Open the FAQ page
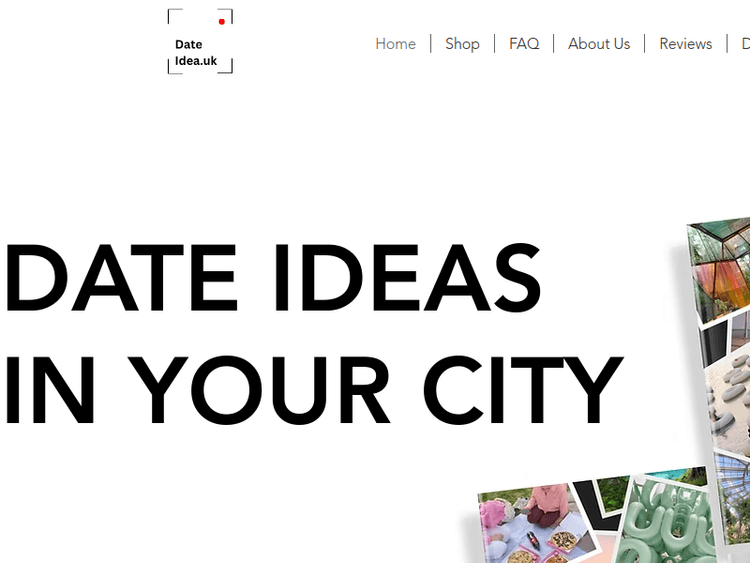750x563 pixels. (x=524, y=44)
